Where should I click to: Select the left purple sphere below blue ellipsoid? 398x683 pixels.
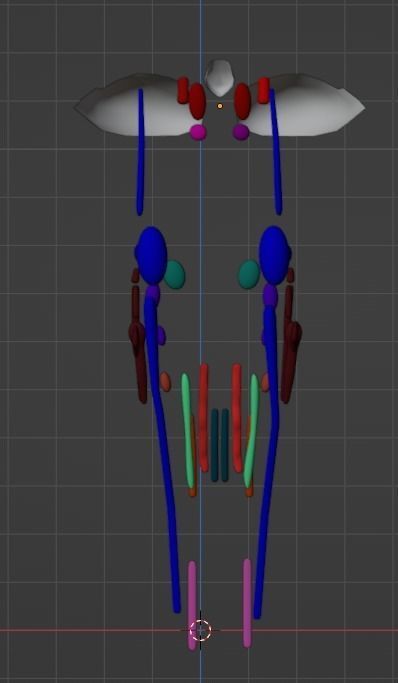click(x=153, y=294)
